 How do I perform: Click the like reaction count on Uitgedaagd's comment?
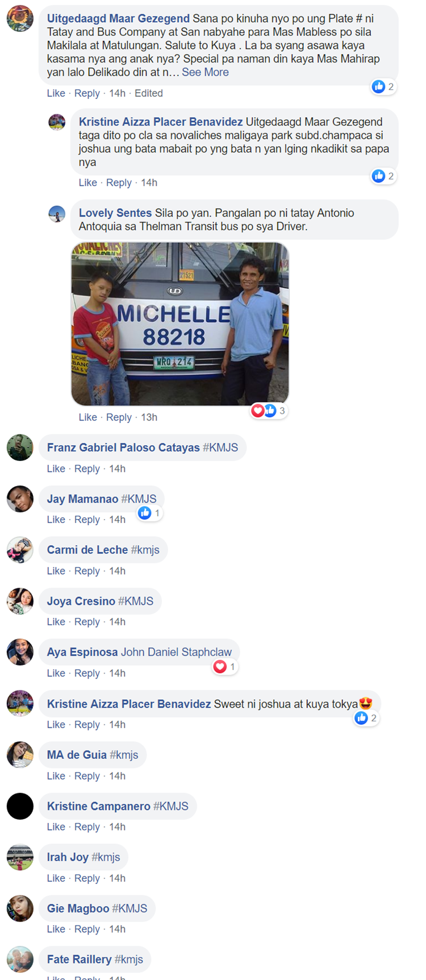[383, 86]
